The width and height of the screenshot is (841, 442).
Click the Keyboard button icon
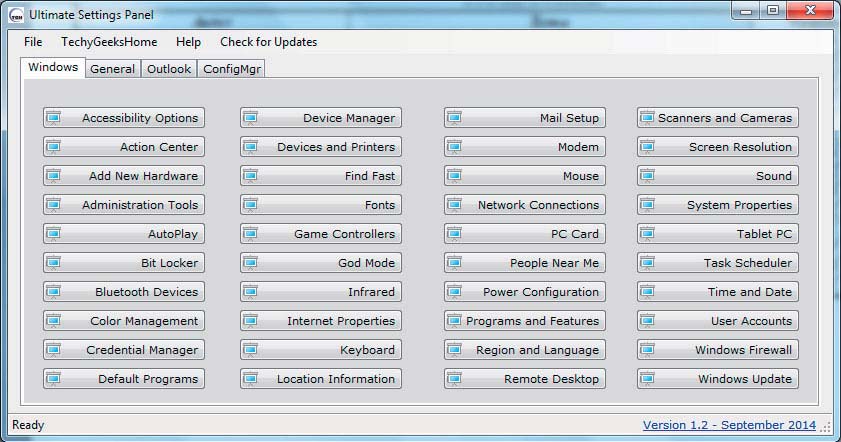[250, 349]
